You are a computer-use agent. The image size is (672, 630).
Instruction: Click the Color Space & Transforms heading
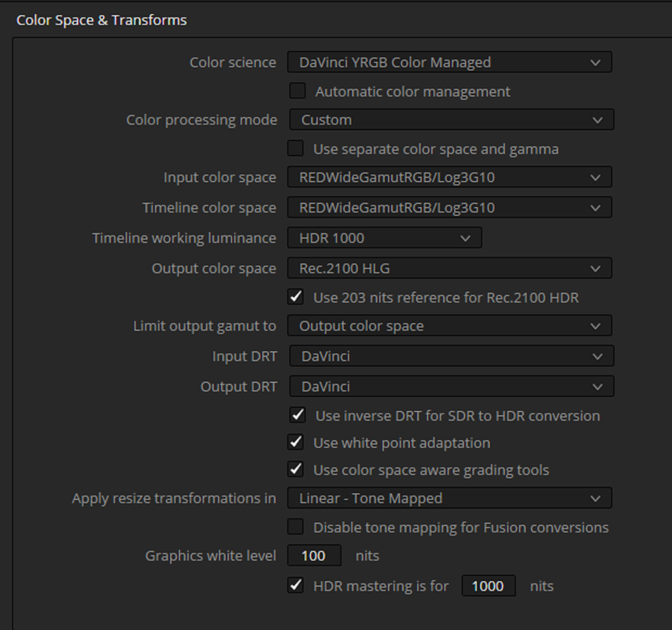pyautogui.click(x=102, y=20)
